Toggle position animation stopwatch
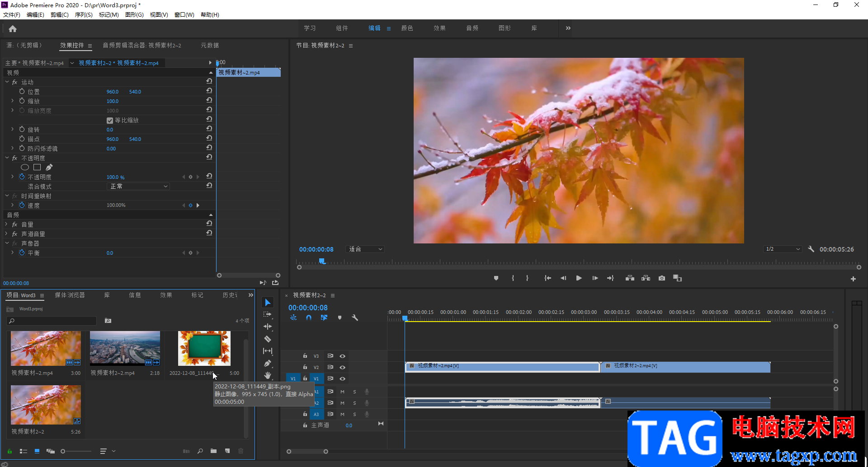Image resolution: width=868 pixels, height=467 pixels. [x=22, y=91]
